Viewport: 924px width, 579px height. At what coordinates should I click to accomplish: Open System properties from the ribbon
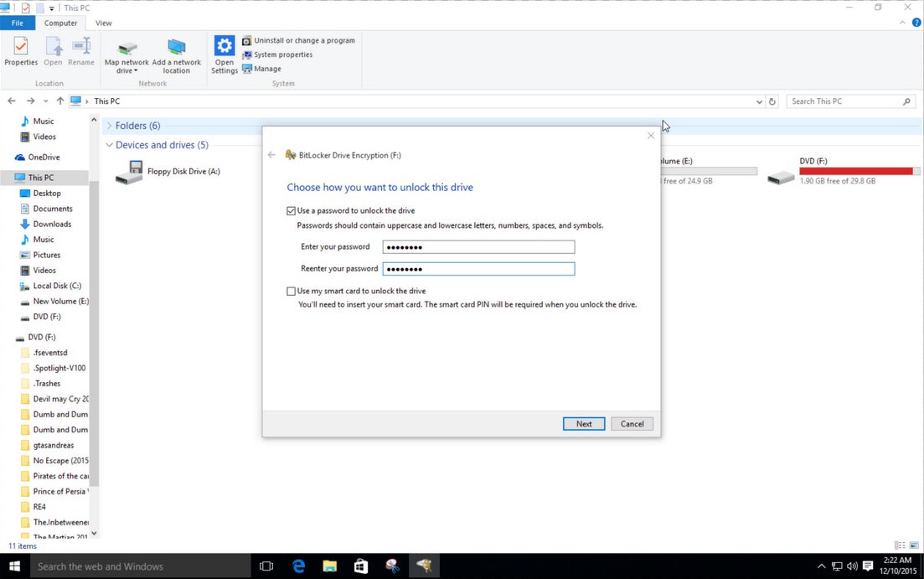[277, 54]
